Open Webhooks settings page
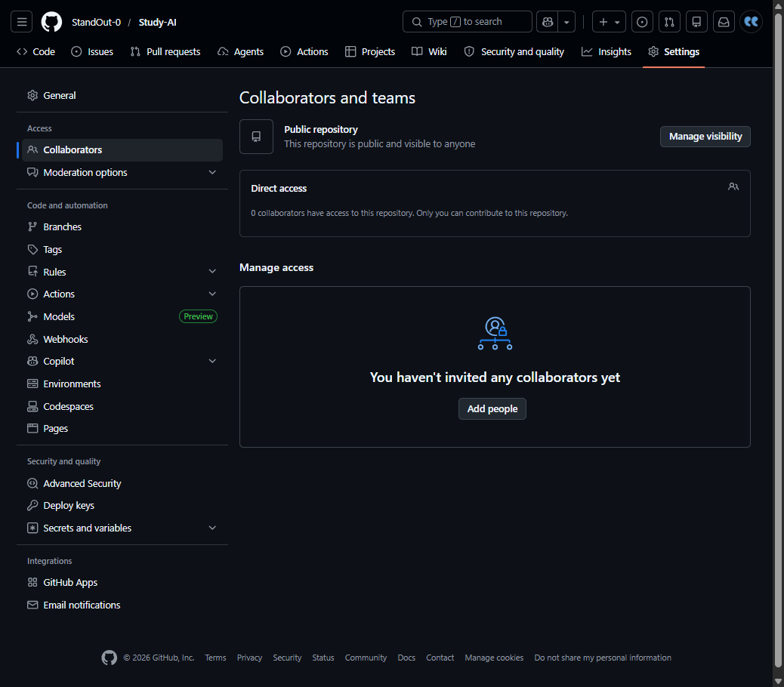The image size is (784, 687). tap(122, 339)
